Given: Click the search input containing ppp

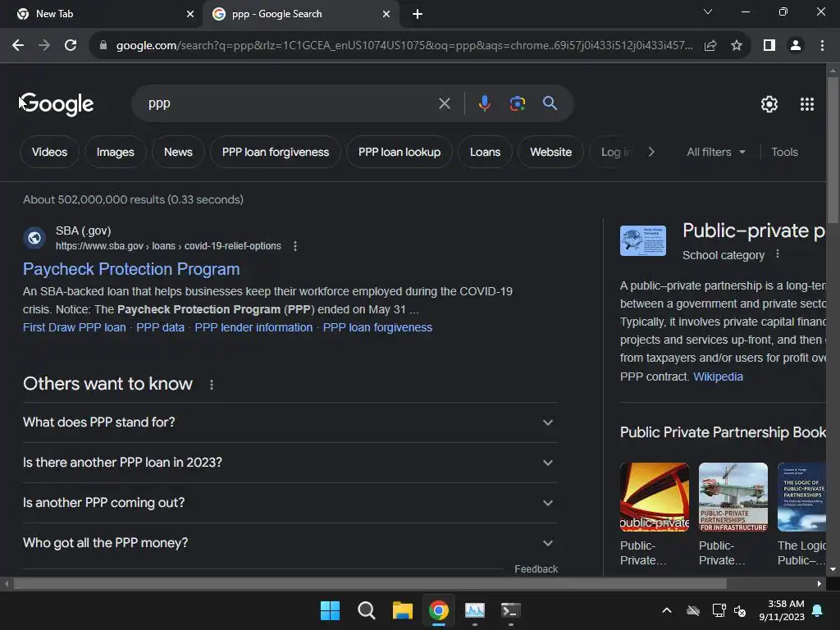Looking at the screenshot, I should [x=290, y=103].
